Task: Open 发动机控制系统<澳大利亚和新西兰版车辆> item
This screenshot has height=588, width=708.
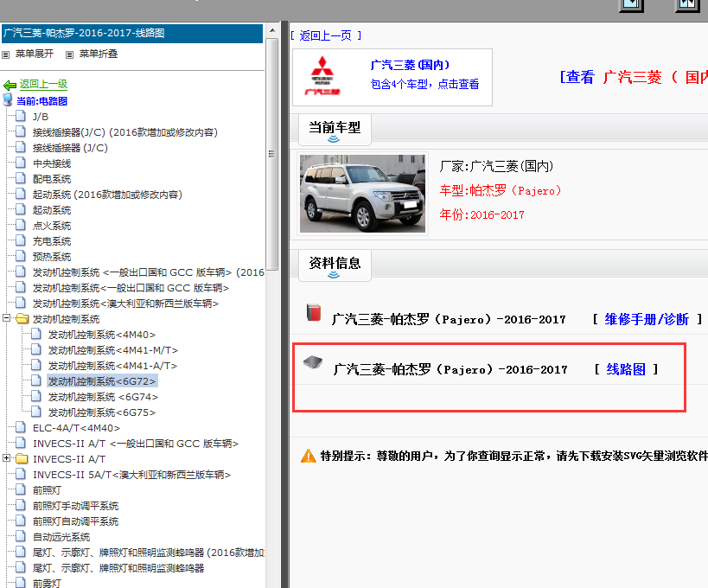Action: [125, 303]
